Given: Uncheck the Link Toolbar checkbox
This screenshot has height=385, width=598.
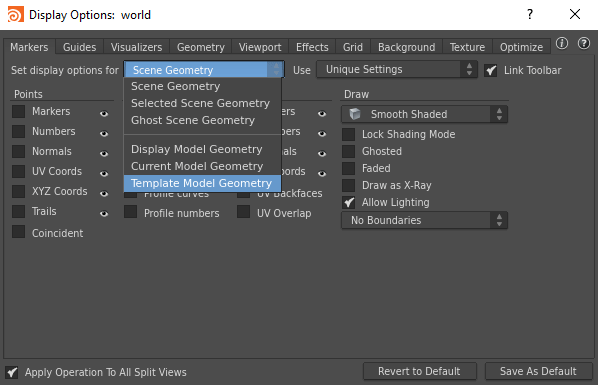Looking at the screenshot, I should [490, 70].
